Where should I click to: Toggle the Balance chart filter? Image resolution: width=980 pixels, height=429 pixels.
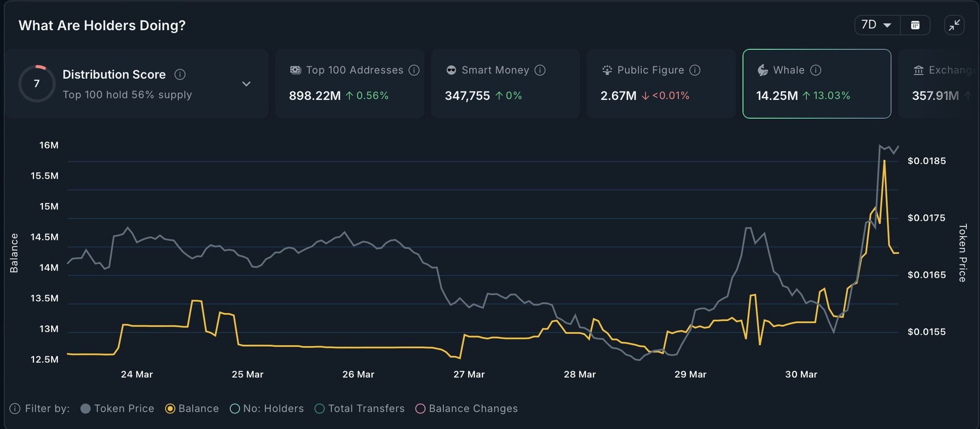coord(170,408)
